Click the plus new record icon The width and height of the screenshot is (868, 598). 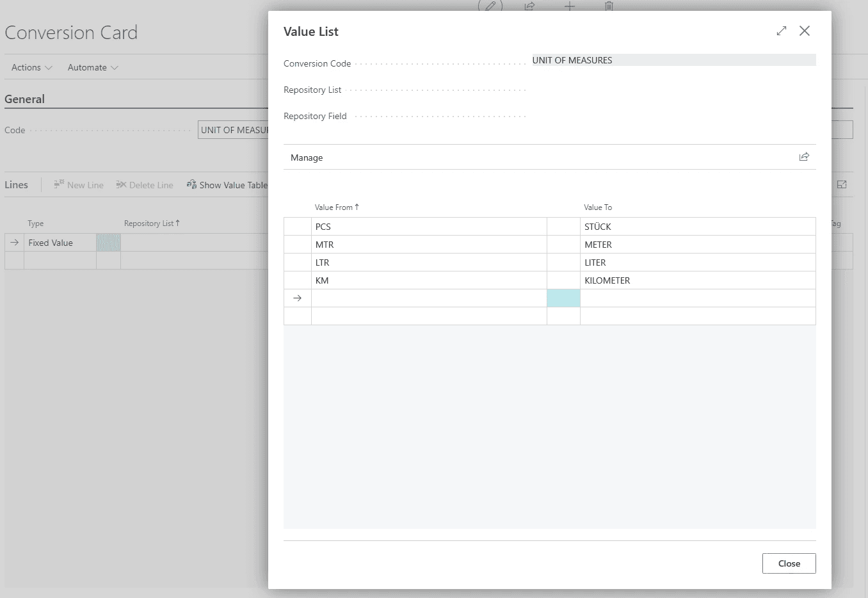570,6
